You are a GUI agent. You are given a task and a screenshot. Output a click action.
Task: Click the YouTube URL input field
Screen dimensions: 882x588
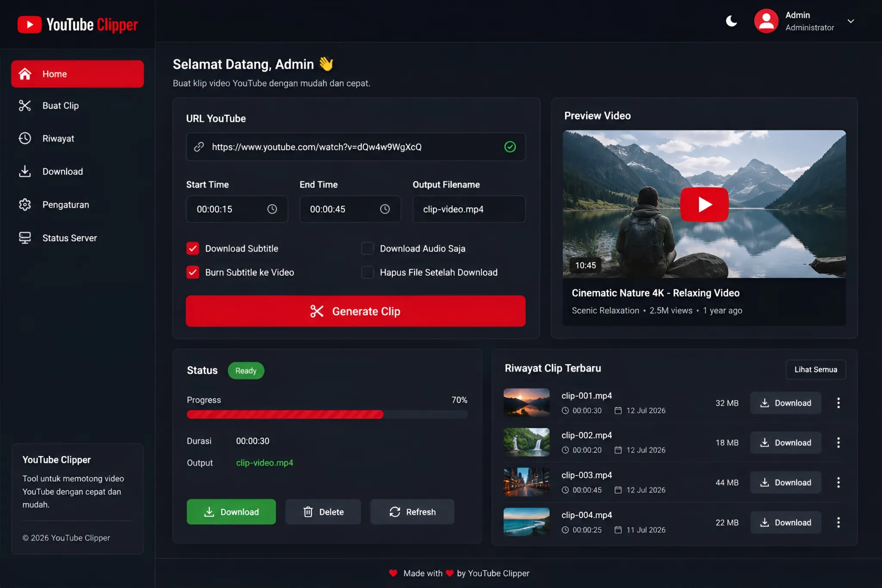[x=356, y=147]
